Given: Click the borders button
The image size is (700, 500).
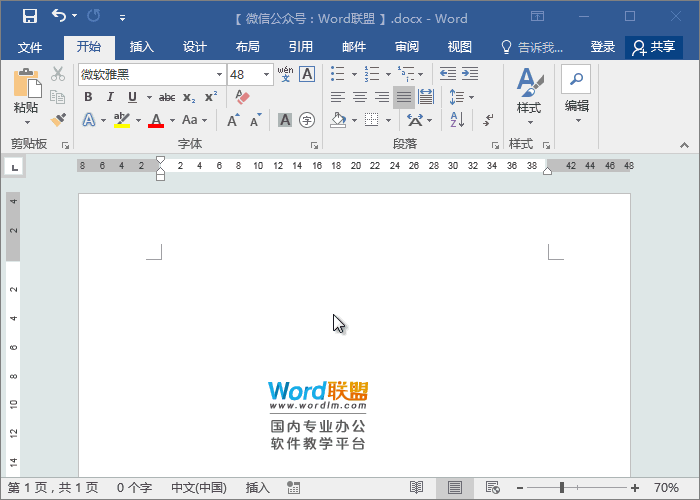Looking at the screenshot, I should point(371,120).
